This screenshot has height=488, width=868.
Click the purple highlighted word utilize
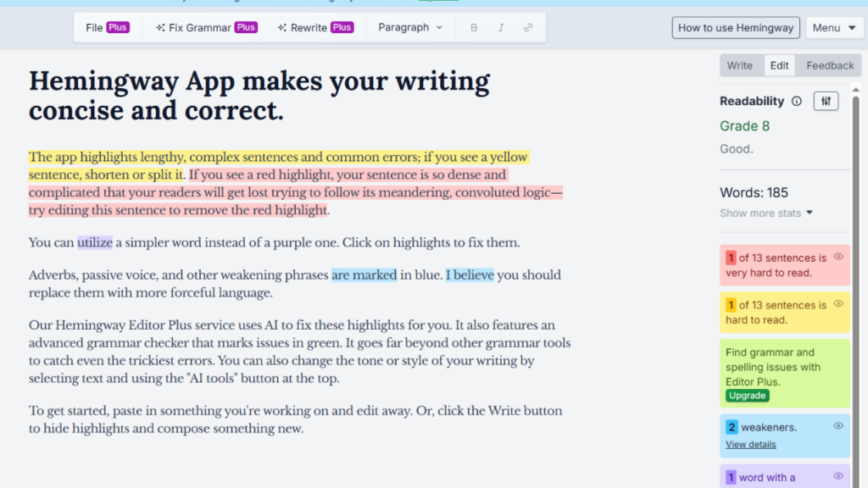point(95,242)
